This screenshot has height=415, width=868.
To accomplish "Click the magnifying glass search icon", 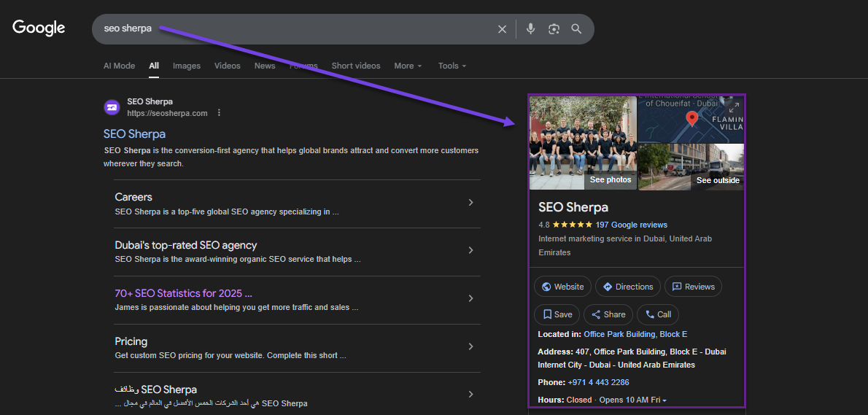I will click(576, 29).
